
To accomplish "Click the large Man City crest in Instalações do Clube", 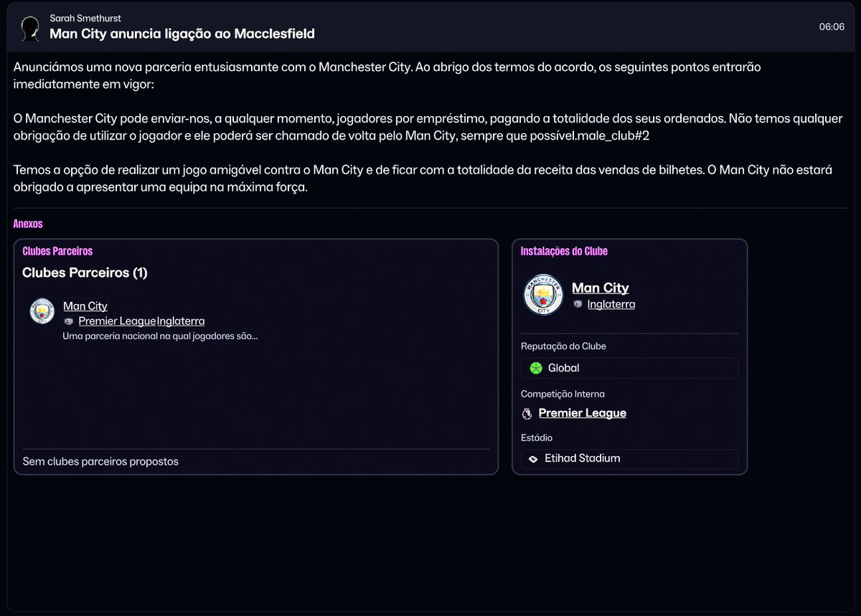I will 543,295.
